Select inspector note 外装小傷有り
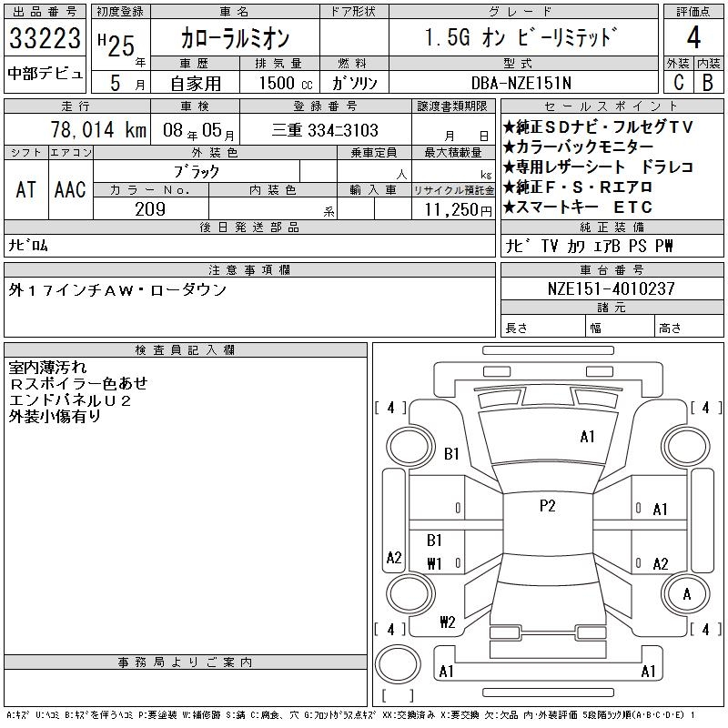This screenshot has width=728, height=728. coord(55,417)
